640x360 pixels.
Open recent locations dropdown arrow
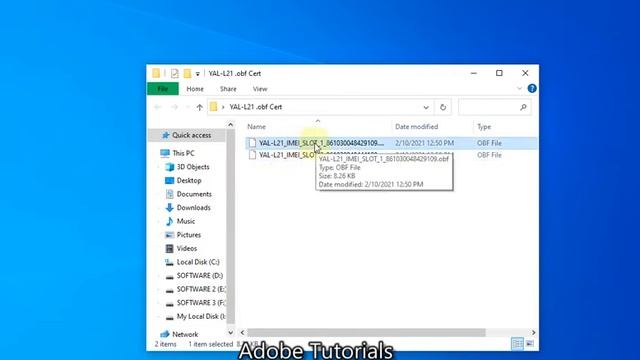pos(187,107)
